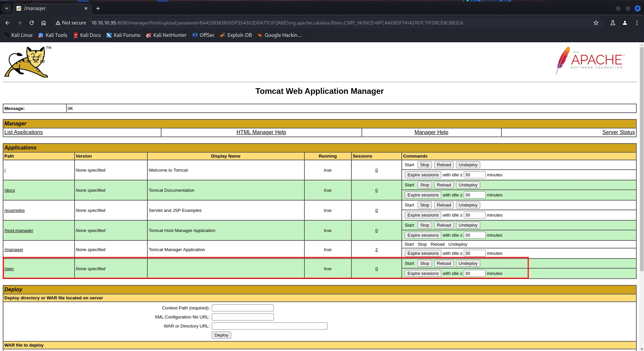This screenshot has width=644, height=351.
Task: Expire sessions for the /docs application
Action: coord(423,195)
